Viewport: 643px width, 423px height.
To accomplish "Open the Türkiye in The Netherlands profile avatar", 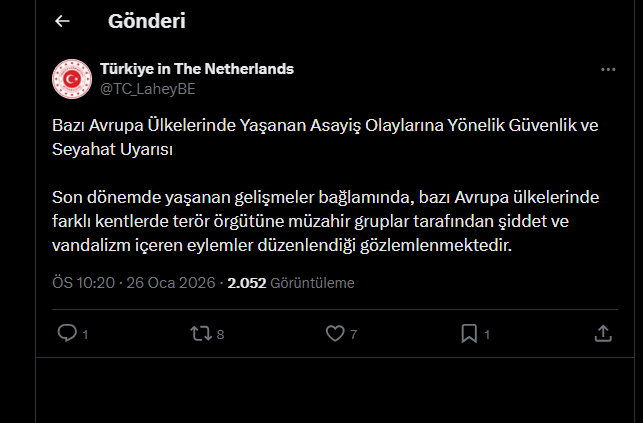I will coord(71,78).
